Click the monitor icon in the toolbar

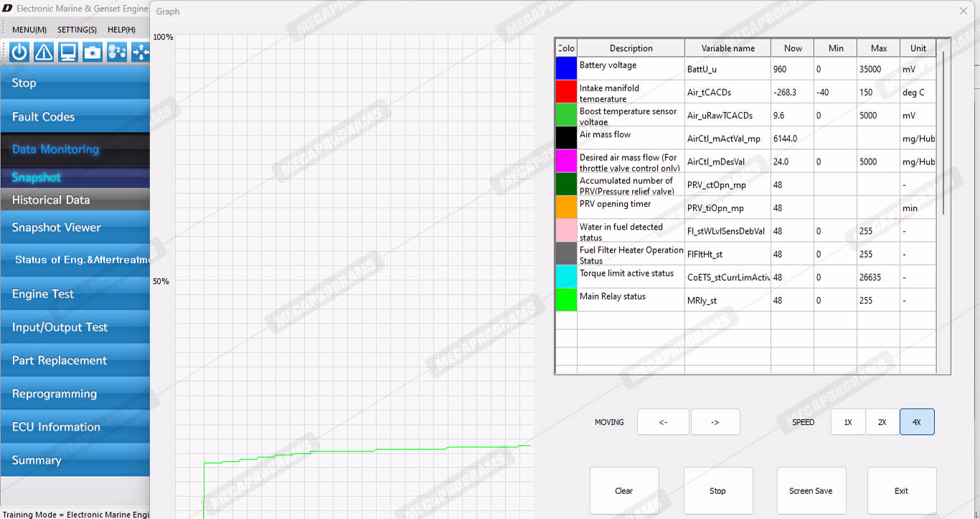tap(68, 52)
